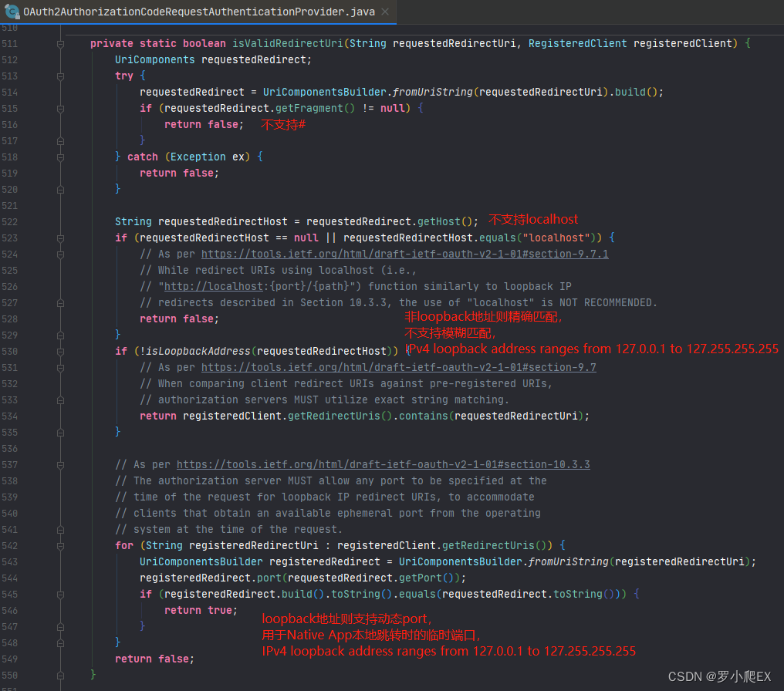
Task: Click the "localhost" string literal on line 523
Action: tap(556, 238)
